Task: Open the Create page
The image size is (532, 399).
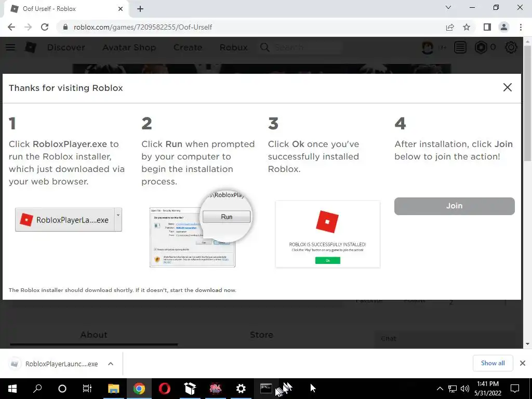Action: 188,47
